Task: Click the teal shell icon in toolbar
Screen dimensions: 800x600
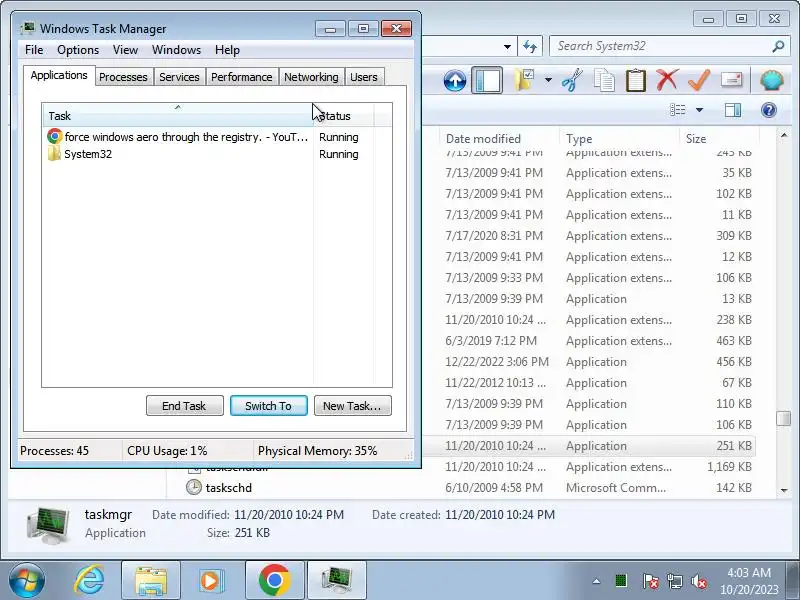Action: [x=772, y=81]
